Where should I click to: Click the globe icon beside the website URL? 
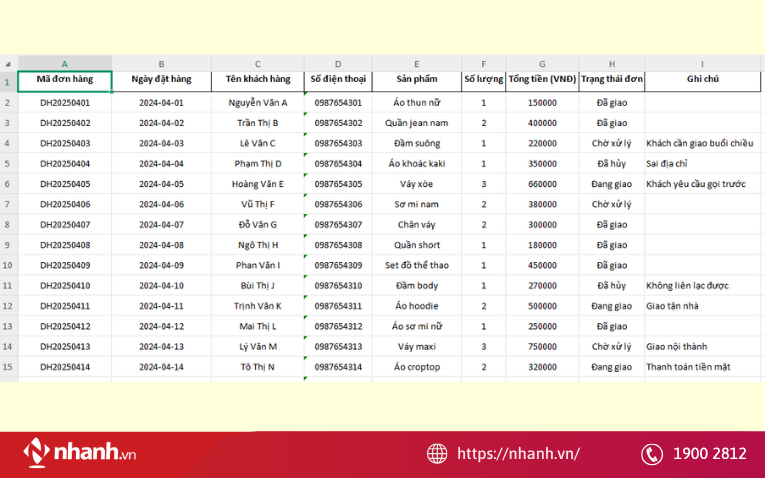pos(437,454)
